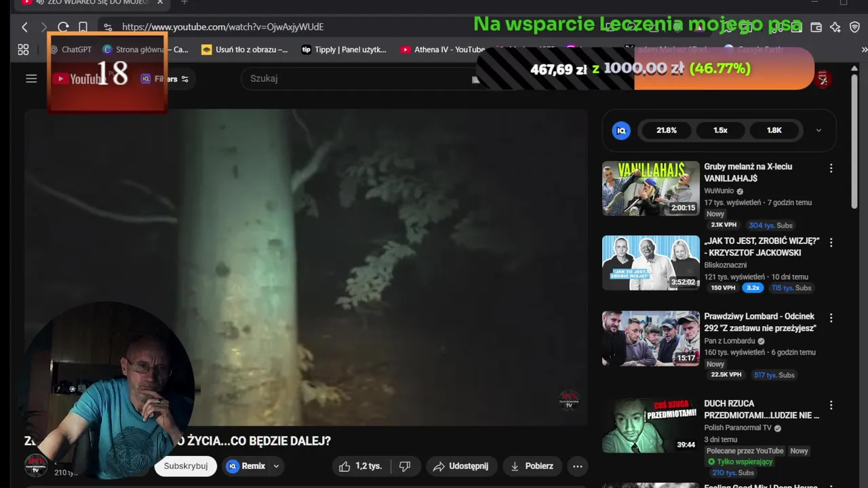Click the vidIQ IQ logo in stats panel
868x488 pixels.
[621, 130]
